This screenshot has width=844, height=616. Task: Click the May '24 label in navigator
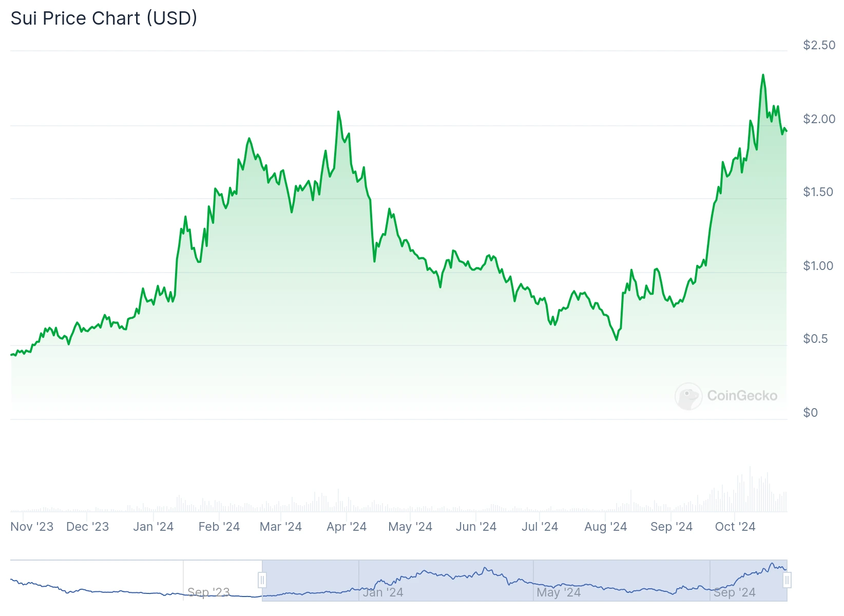pyautogui.click(x=559, y=592)
